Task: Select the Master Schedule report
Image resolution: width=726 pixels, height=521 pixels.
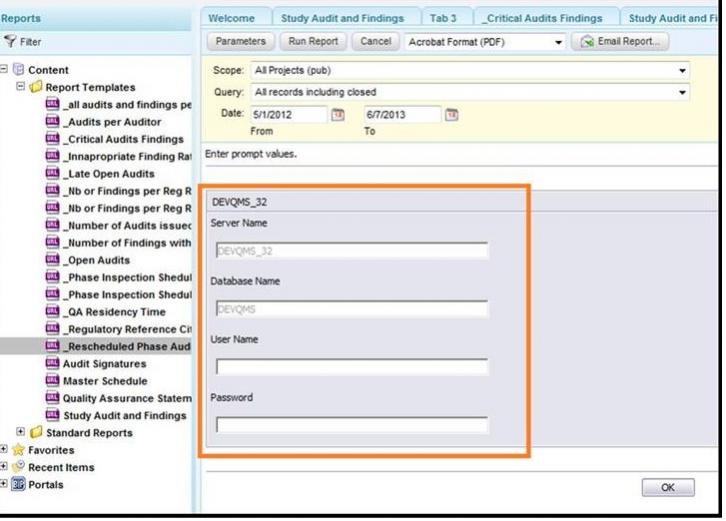Action: pyautogui.click(x=105, y=381)
